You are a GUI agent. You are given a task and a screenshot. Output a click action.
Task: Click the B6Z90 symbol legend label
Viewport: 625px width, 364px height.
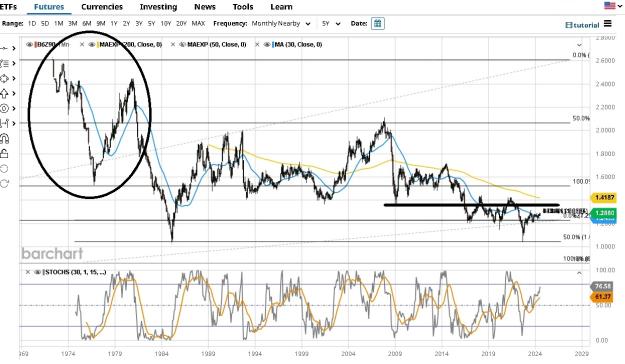[45, 45]
